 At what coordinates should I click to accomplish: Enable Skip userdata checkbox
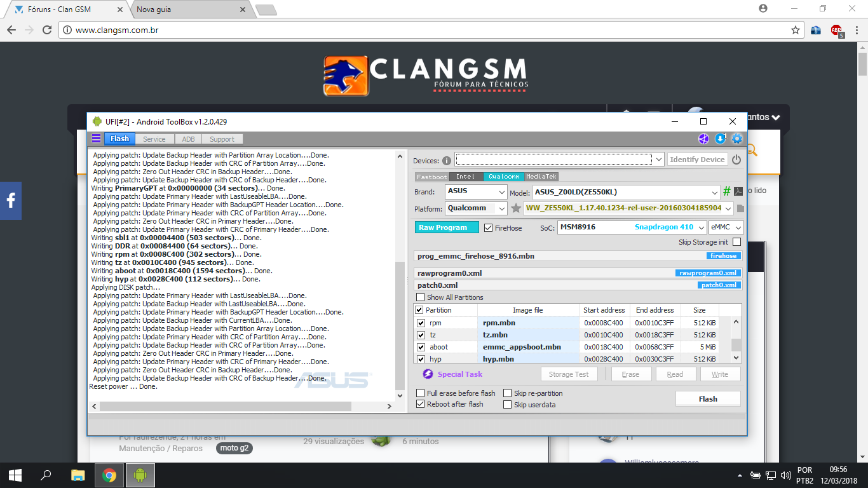(507, 405)
